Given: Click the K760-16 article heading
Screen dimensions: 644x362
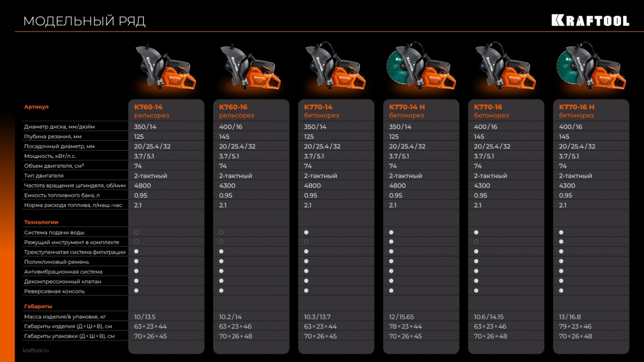Looking at the screenshot, I should 233,107.
